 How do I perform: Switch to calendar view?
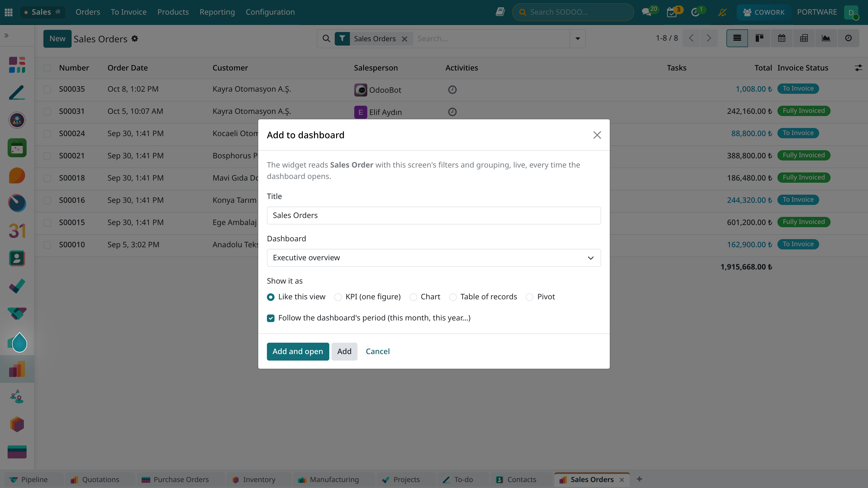(x=782, y=38)
